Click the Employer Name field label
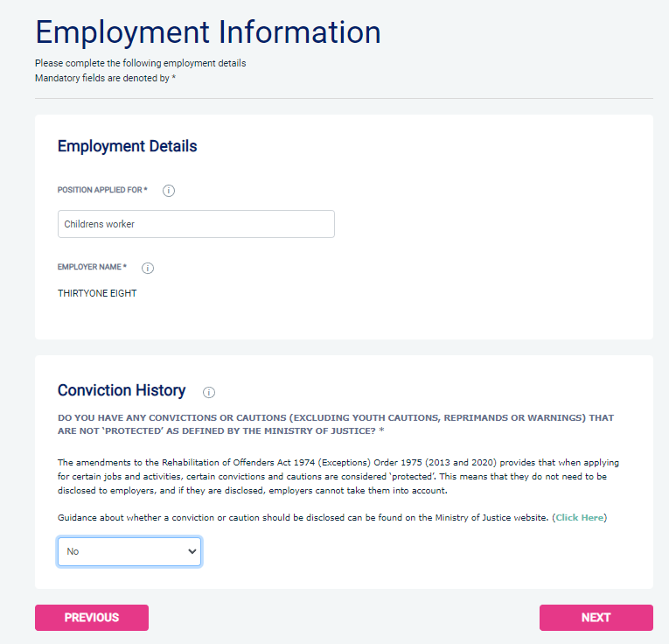The height and width of the screenshot is (644, 669). (92, 267)
